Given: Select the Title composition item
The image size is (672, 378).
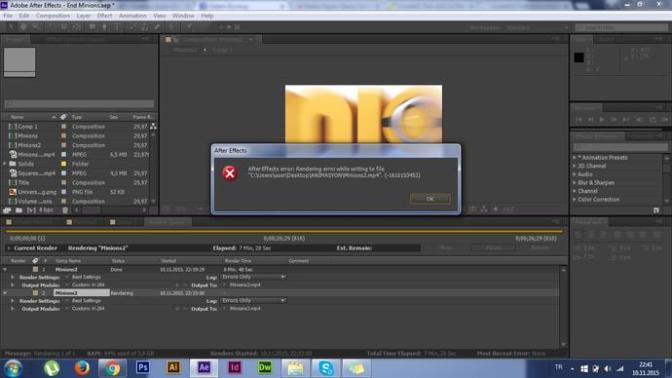Looking at the screenshot, I should (24, 183).
